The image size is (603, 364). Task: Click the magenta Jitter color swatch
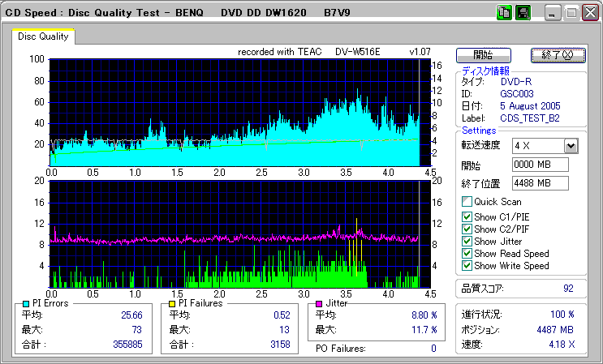[x=321, y=303]
